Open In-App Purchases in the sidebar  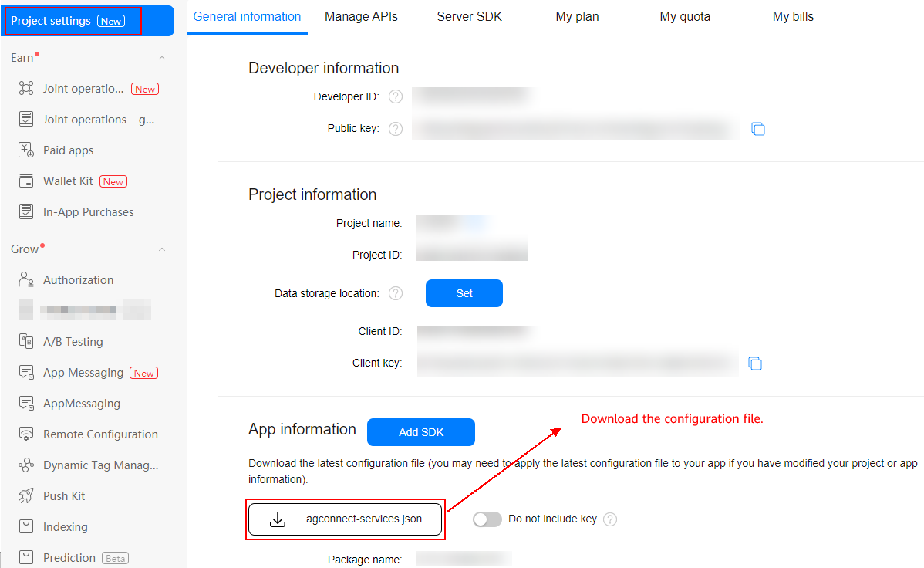[x=88, y=212]
